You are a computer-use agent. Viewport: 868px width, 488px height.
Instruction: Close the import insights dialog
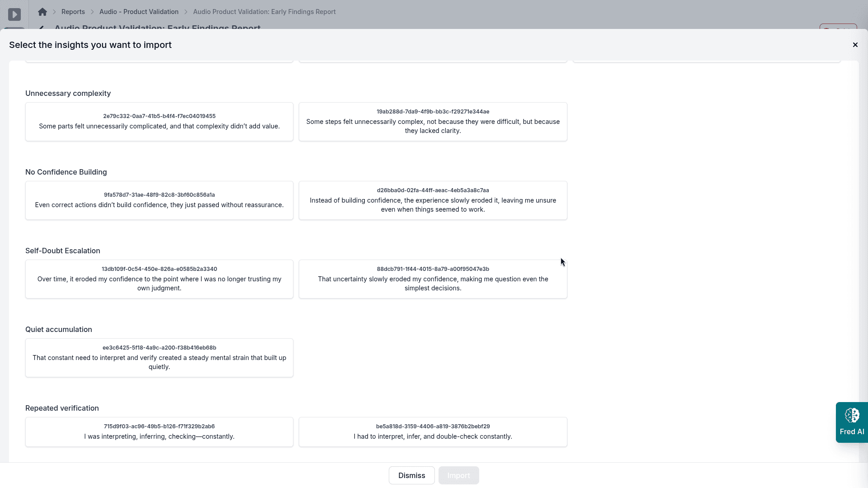pos(855,45)
